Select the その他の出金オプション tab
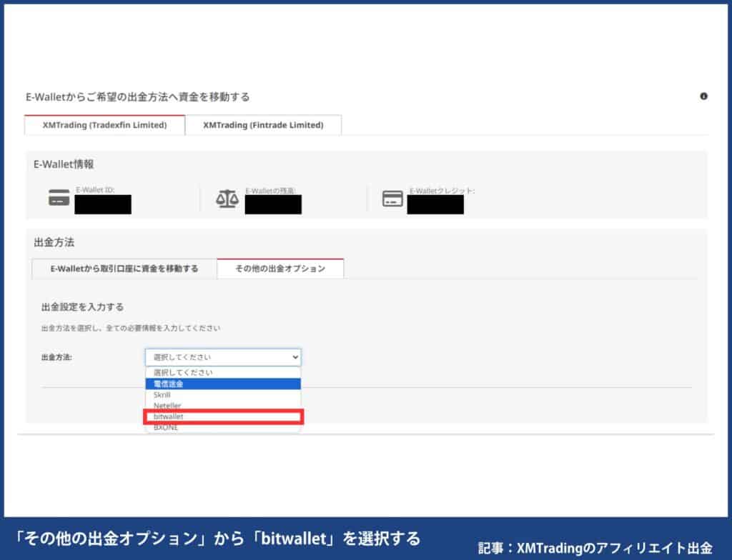 click(x=280, y=269)
